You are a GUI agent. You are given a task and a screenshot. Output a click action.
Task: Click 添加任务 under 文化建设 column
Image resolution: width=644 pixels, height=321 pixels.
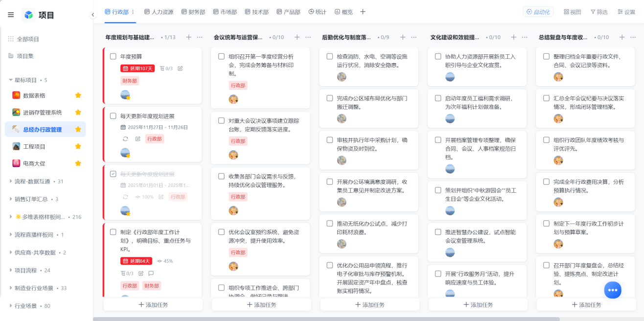tap(478, 304)
